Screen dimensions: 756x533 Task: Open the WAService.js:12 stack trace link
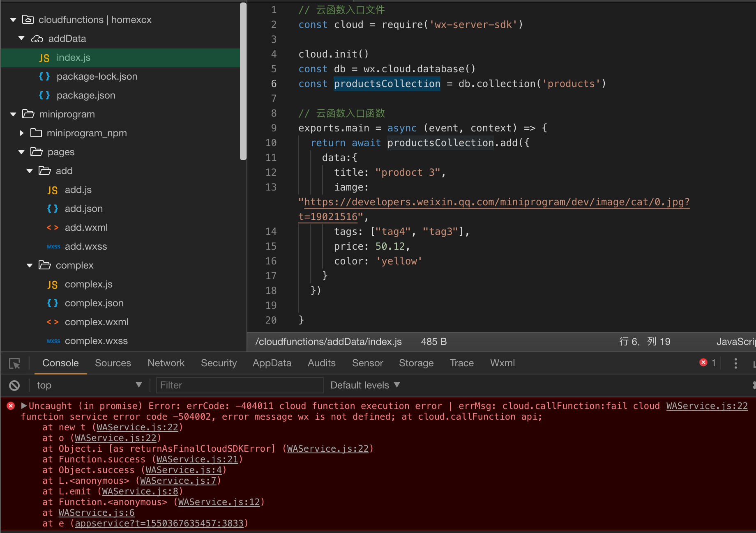[219, 502]
